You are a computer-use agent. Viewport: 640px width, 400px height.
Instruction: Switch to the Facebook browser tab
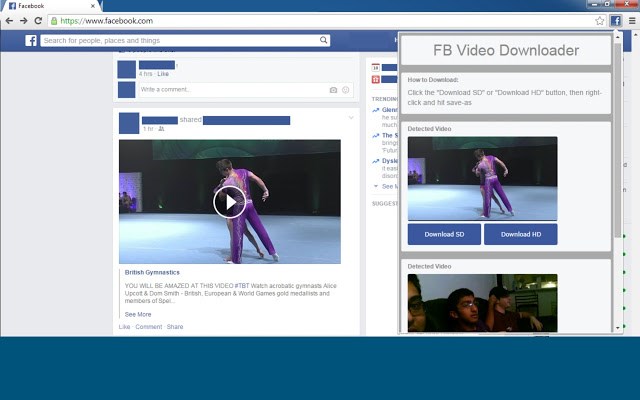point(45,6)
